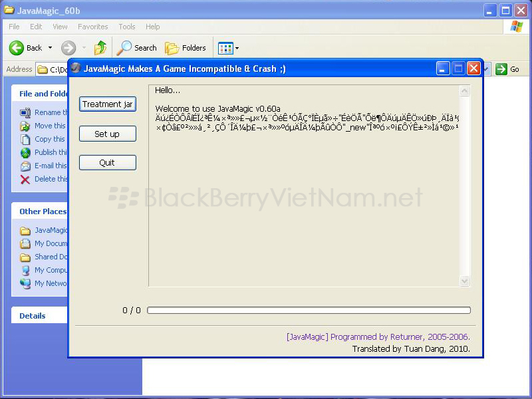Click File and Folder Tasks header

click(39, 93)
